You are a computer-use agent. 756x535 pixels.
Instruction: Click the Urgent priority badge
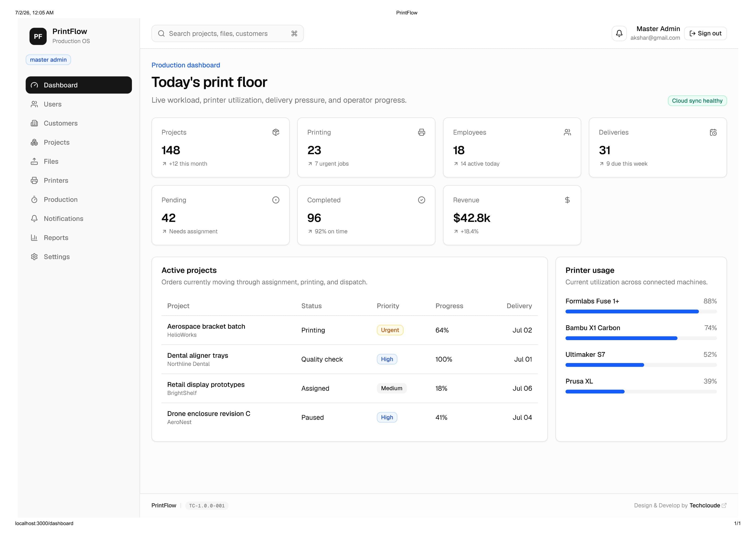[390, 330]
